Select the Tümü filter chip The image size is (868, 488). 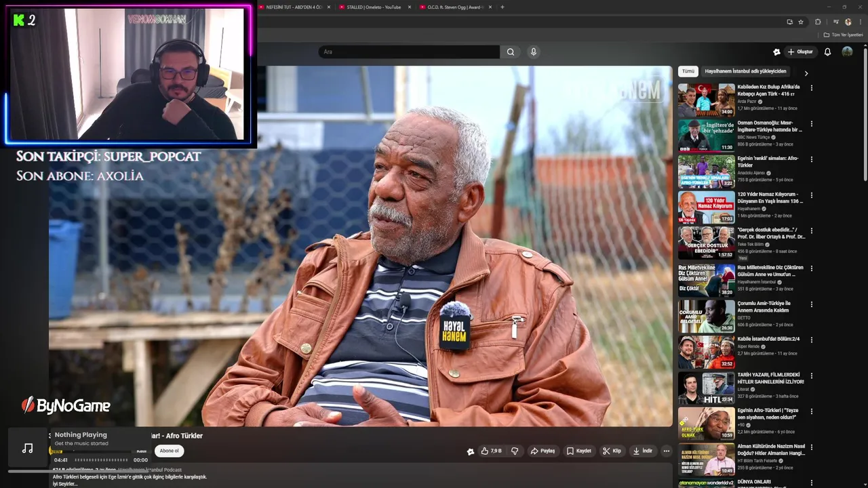[688, 71]
